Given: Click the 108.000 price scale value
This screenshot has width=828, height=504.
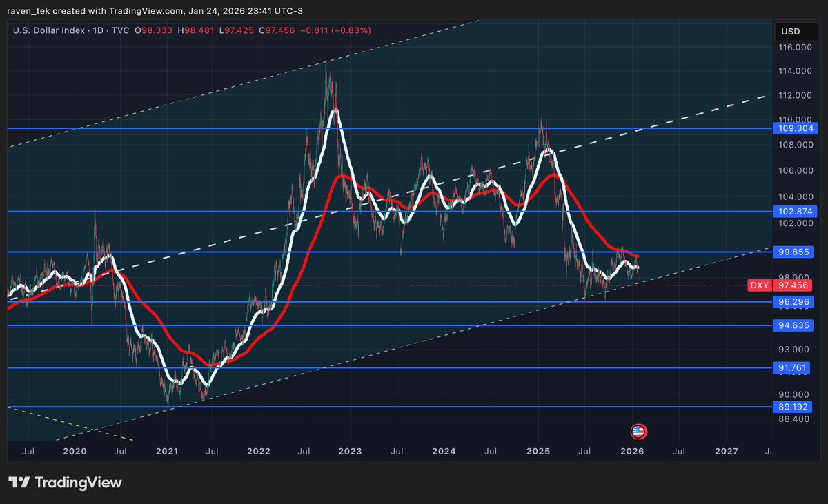Looking at the screenshot, I should tap(795, 145).
